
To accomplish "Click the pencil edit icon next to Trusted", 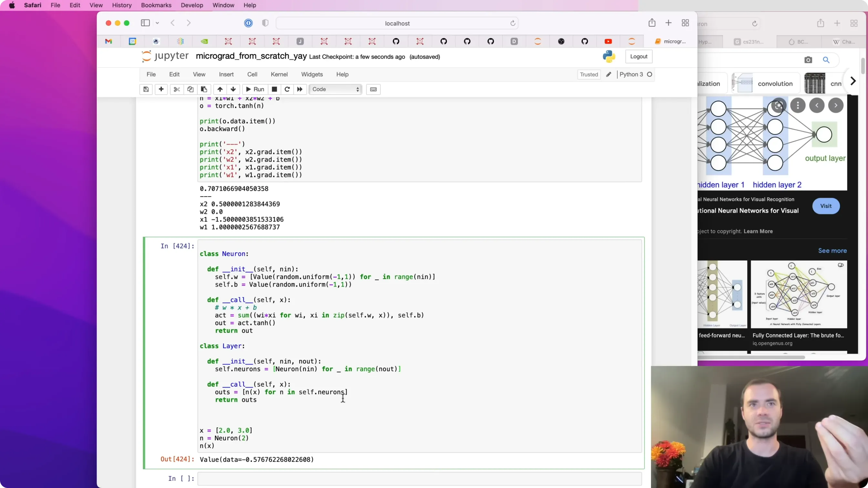I will click(x=609, y=75).
